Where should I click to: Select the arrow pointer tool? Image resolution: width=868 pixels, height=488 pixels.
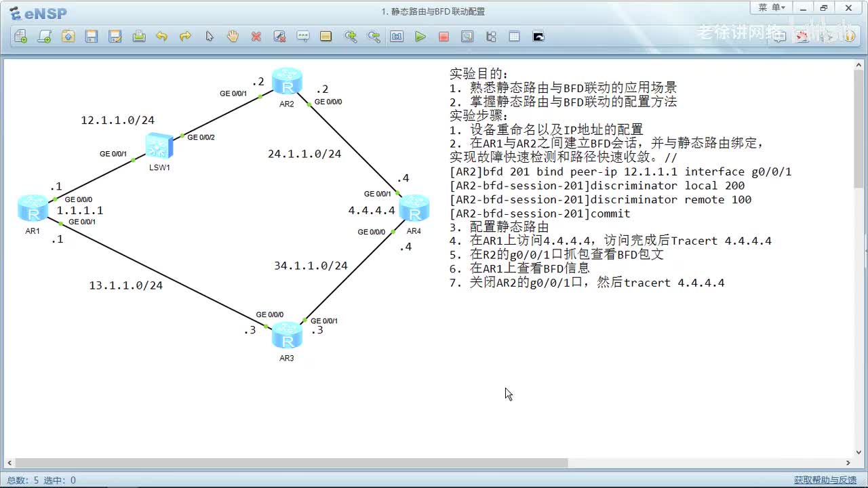point(210,37)
